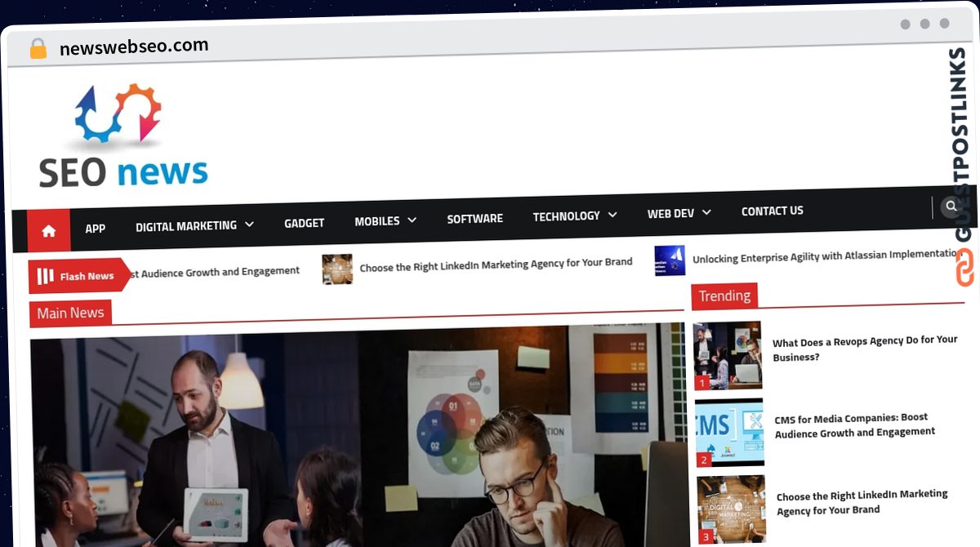Expand the Mobiles submenu arrow
This screenshot has height=547, width=980.
[x=412, y=220]
